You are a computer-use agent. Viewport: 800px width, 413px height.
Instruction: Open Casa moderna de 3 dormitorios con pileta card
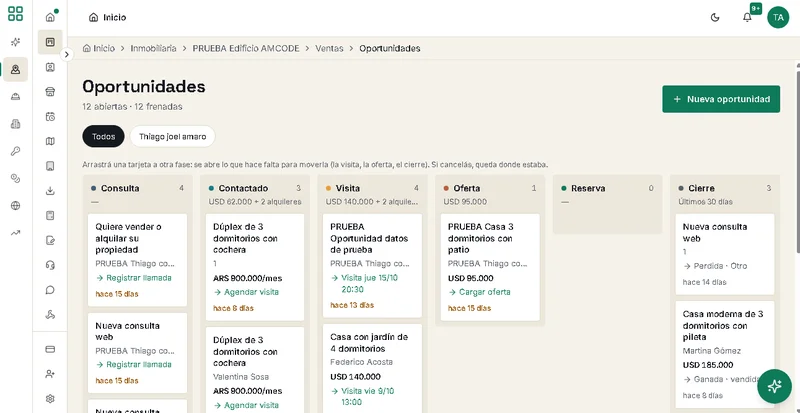(x=724, y=354)
